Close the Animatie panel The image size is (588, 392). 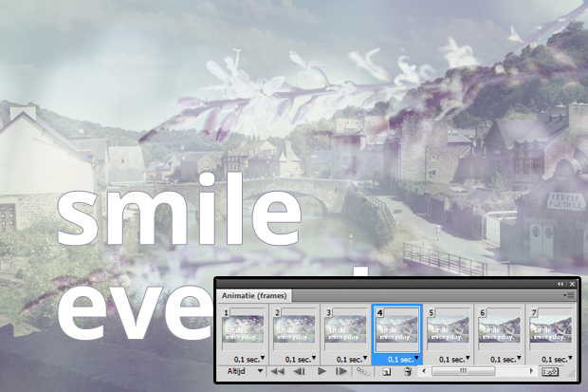click(x=572, y=284)
